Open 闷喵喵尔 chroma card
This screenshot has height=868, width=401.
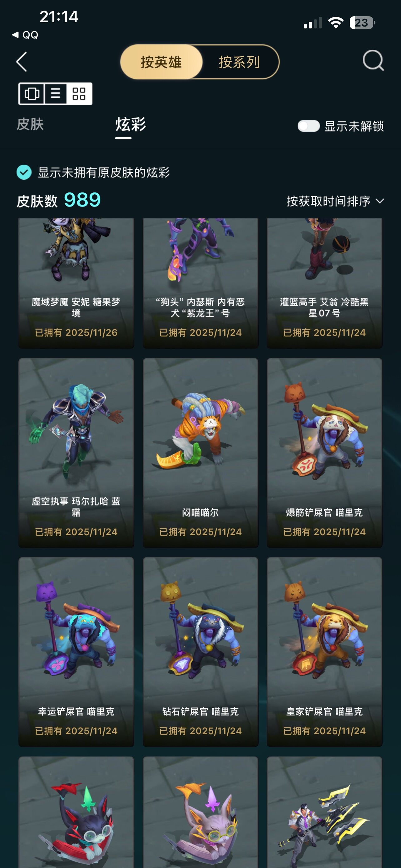(200, 452)
